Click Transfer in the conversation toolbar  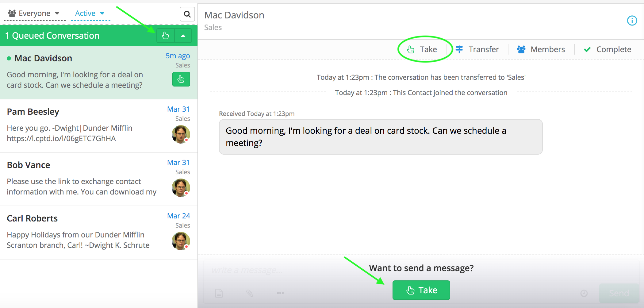(477, 49)
